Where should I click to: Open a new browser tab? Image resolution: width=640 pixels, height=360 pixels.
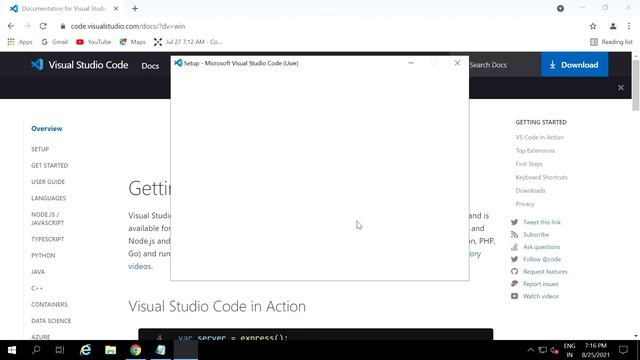coord(135,8)
